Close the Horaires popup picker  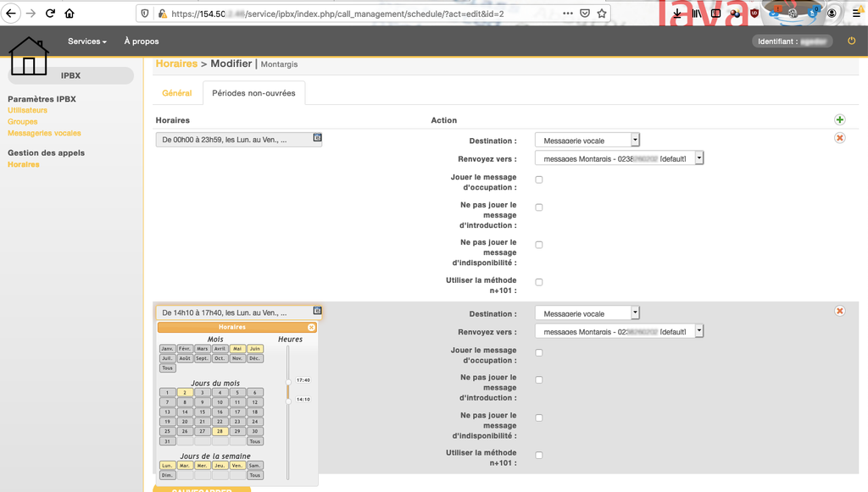pos(311,327)
